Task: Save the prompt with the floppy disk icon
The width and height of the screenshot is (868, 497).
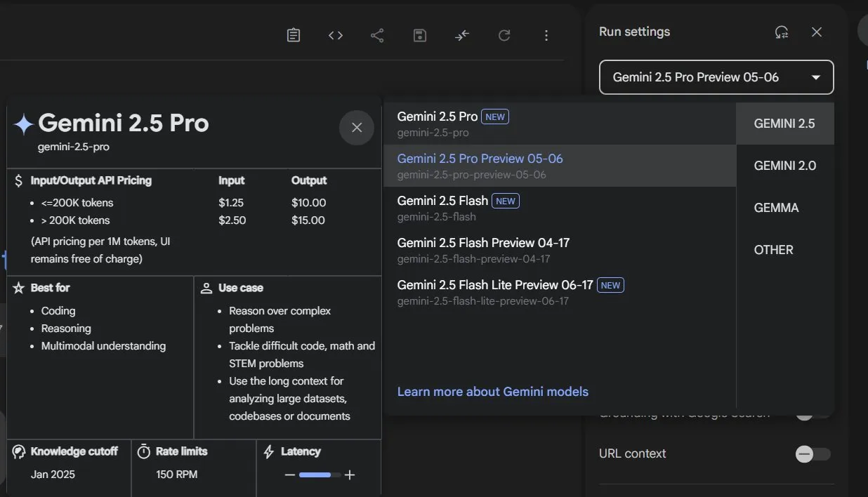Action: pos(420,35)
